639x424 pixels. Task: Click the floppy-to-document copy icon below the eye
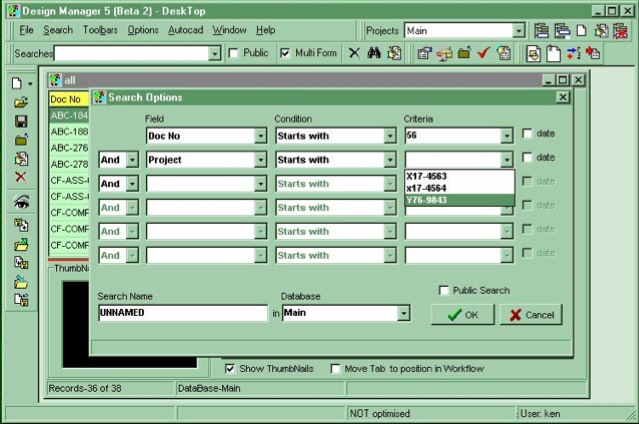[x=21, y=225]
